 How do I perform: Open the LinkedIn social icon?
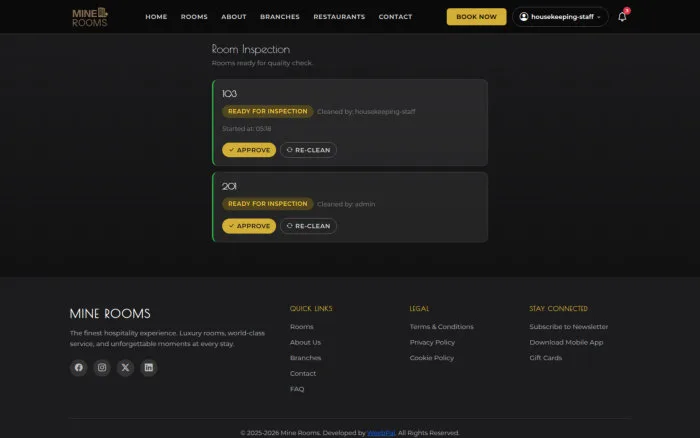pyautogui.click(x=149, y=367)
